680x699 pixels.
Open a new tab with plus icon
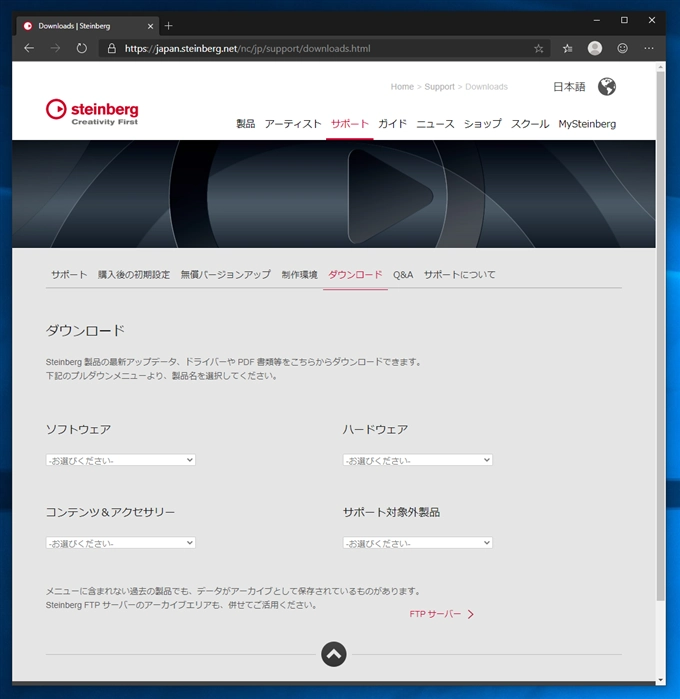point(169,26)
